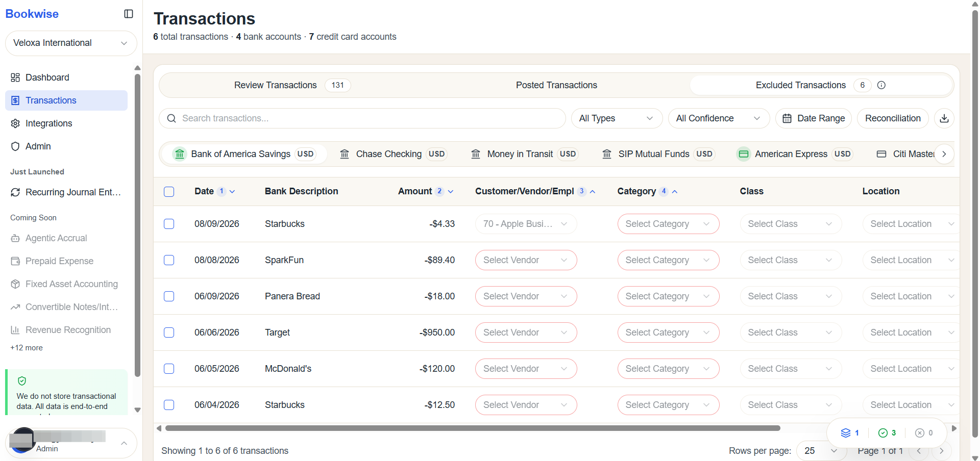Check the 08/09/2026 Starbucks row checkbox

click(x=169, y=224)
